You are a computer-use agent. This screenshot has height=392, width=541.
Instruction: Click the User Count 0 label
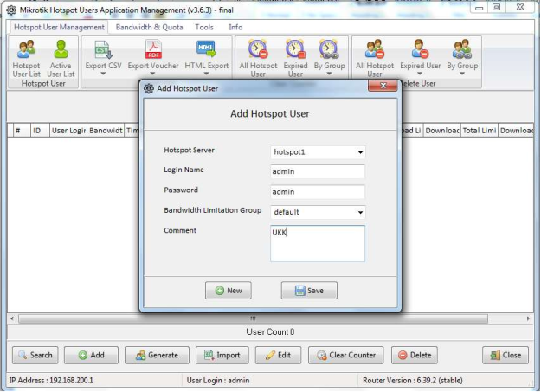point(270,332)
